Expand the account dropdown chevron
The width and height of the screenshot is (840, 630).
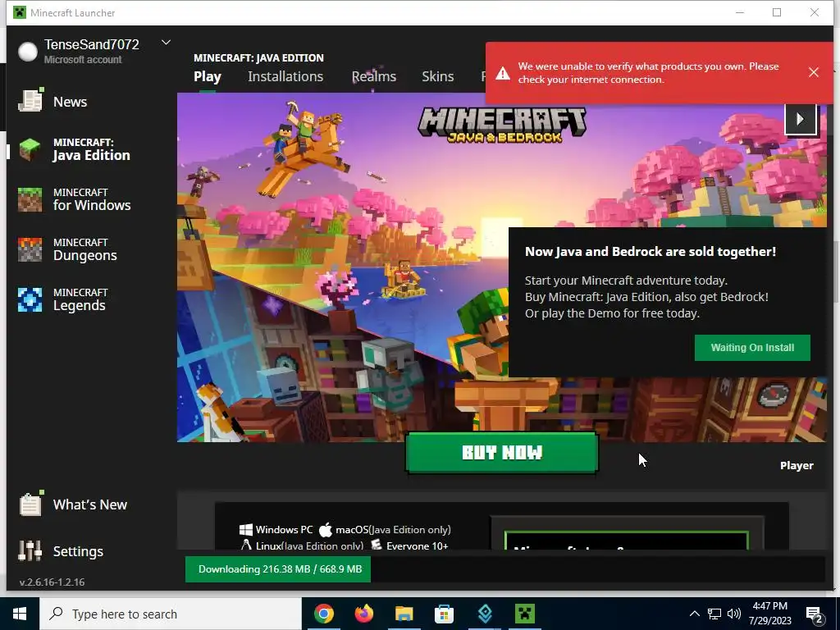click(166, 43)
